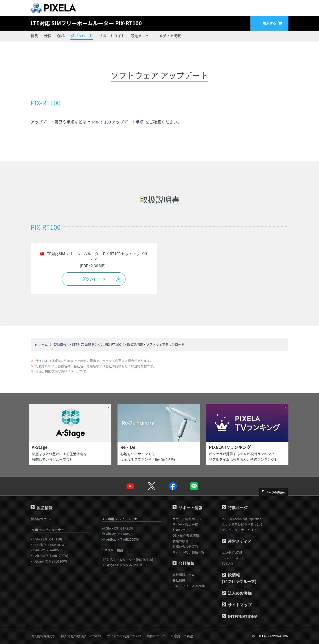This screenshot has width=319, height=644.
Task: Open LTE対応ホームルーター [PIX-RT100] footer link
Action: pos(127,560)
